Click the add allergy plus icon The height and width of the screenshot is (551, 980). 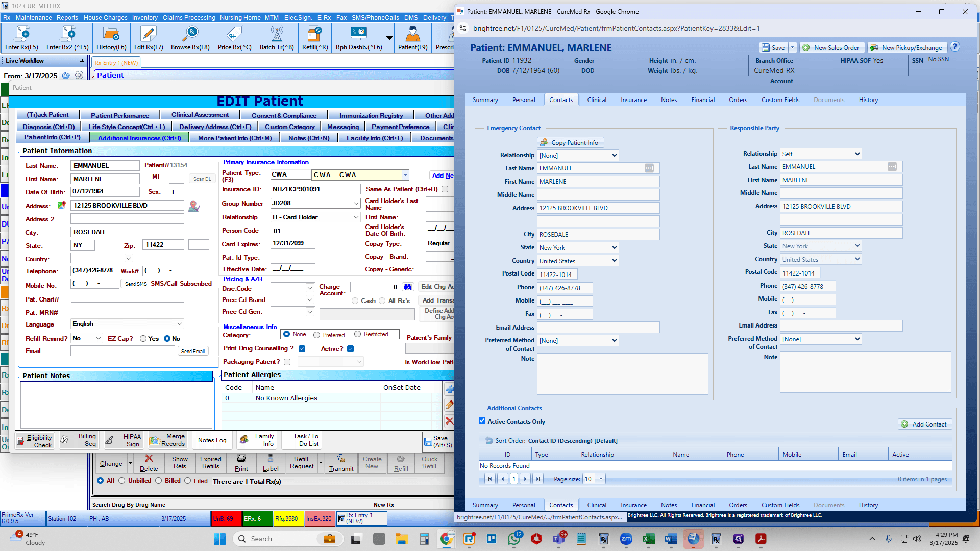[449, 389]
